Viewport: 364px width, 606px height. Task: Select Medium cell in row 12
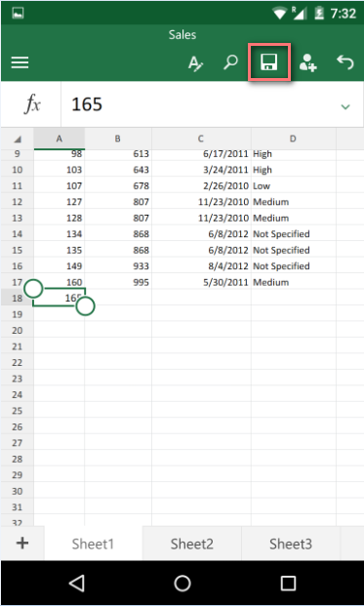[x=293, y=202]
